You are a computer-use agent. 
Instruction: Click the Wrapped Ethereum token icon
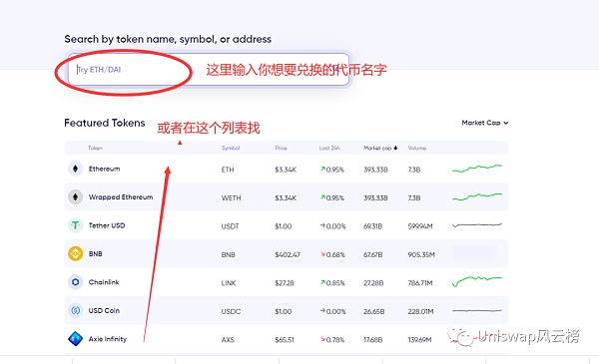[75, 196]
